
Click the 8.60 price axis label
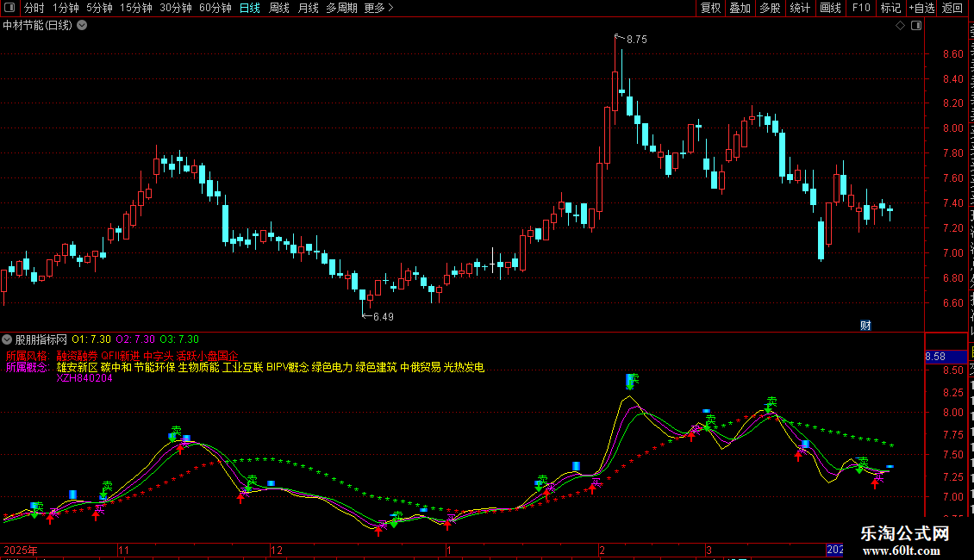[x=952, y=54]
